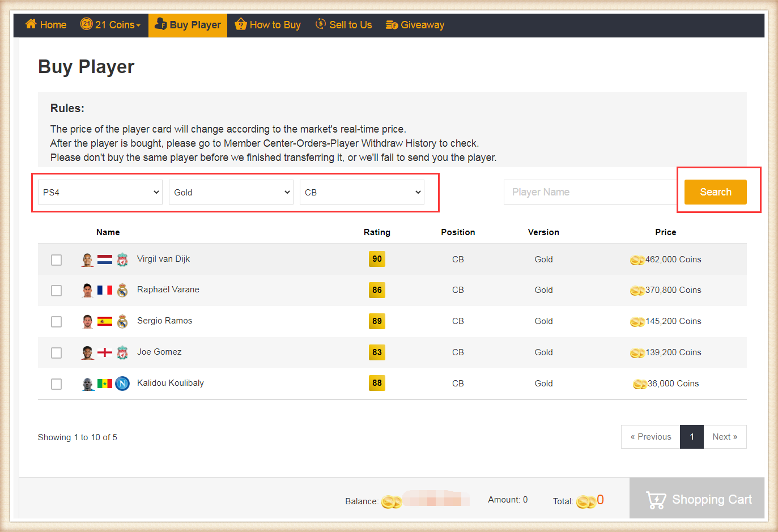Click the 139,200 Coins price
This screenshot has height=532, width=778.
pyautogui.click(x=673, y=352)
